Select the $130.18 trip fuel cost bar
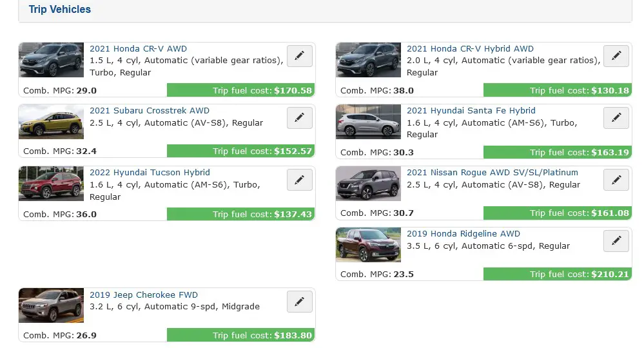Screen dimensions: 644x348 click(558, 90)
